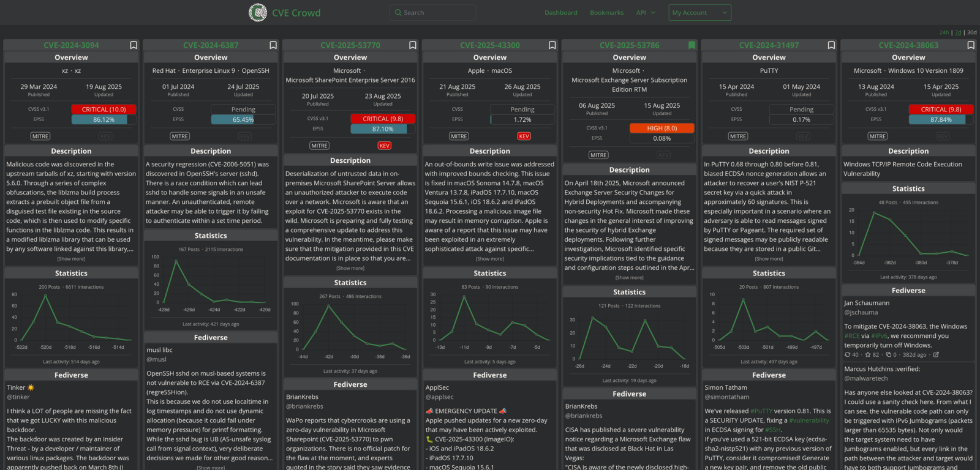Click the bookmark icon on CVE-2025-53770
This screenshot has width=980, height=470.
pos(413,45)
